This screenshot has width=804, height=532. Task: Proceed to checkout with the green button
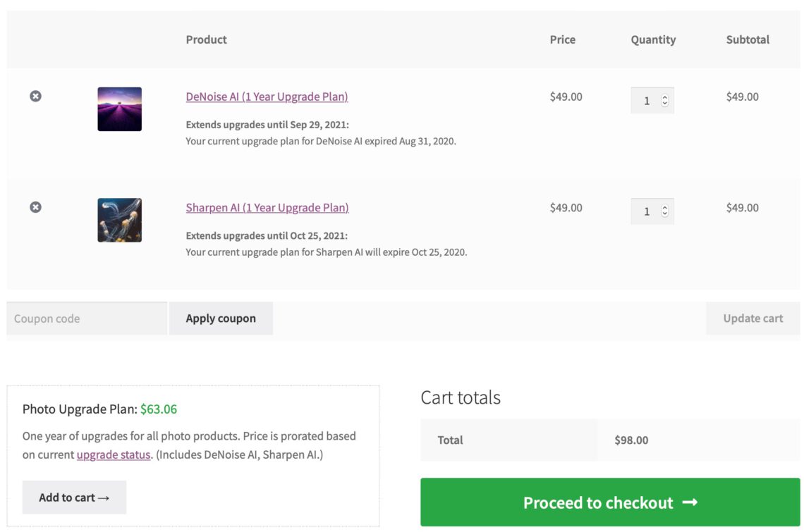pyautogui.click(x=610, y=502)
